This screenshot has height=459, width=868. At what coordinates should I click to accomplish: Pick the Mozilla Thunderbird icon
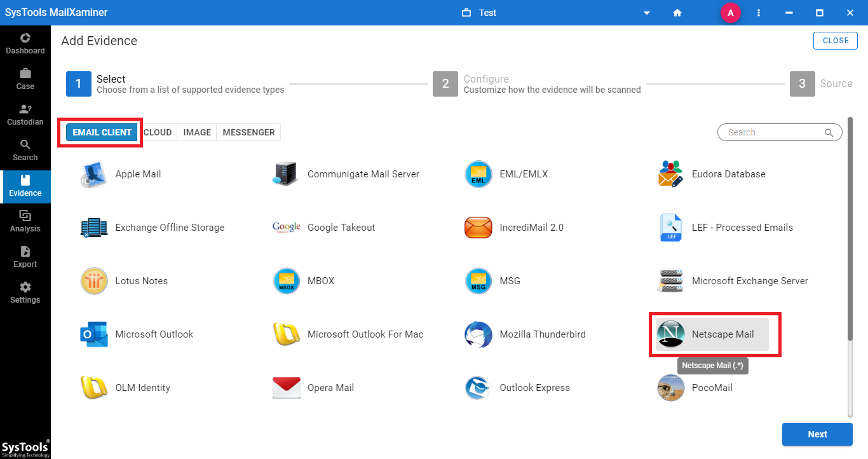click(478, 334)
